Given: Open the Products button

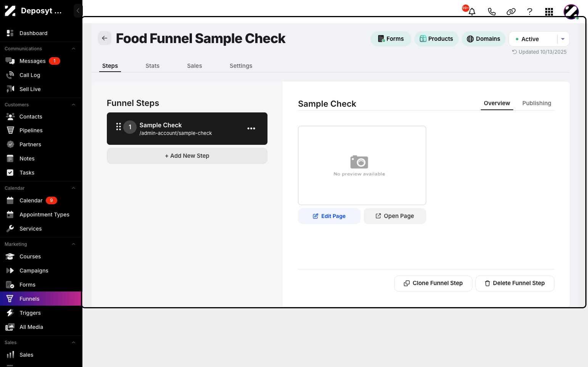Looking at the screenshot, I should (x=436, y=39).
